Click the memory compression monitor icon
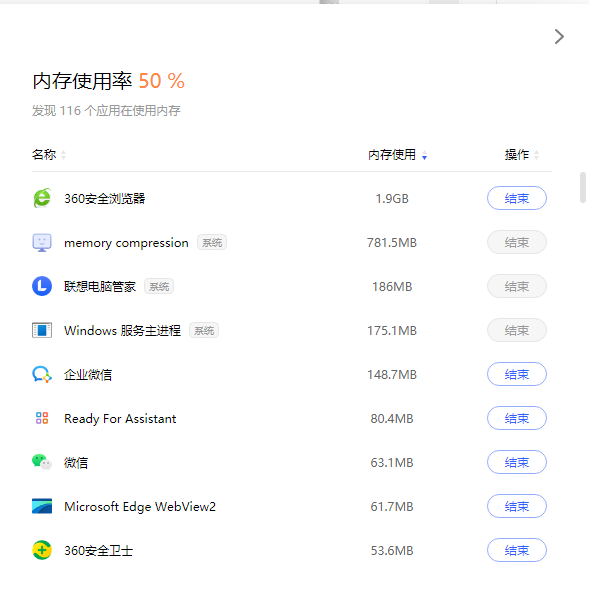The width and height of the screenshot is (589, 591). pyautogui.click(x=42, y=242)
